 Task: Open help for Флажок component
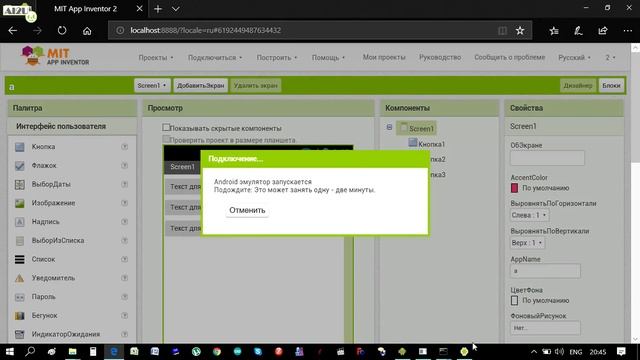point(124,165)
